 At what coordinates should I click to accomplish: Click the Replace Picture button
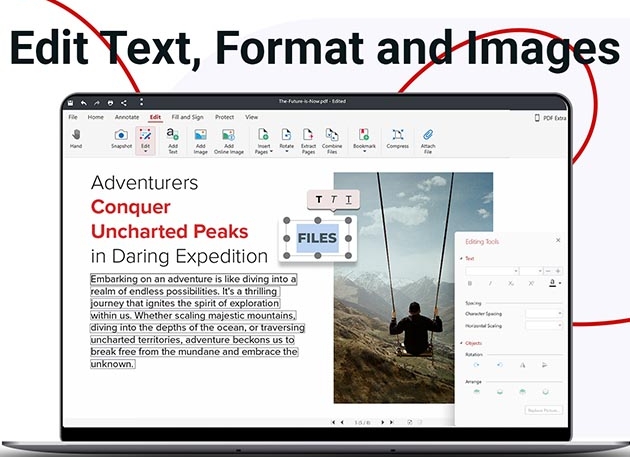[543, 410]
